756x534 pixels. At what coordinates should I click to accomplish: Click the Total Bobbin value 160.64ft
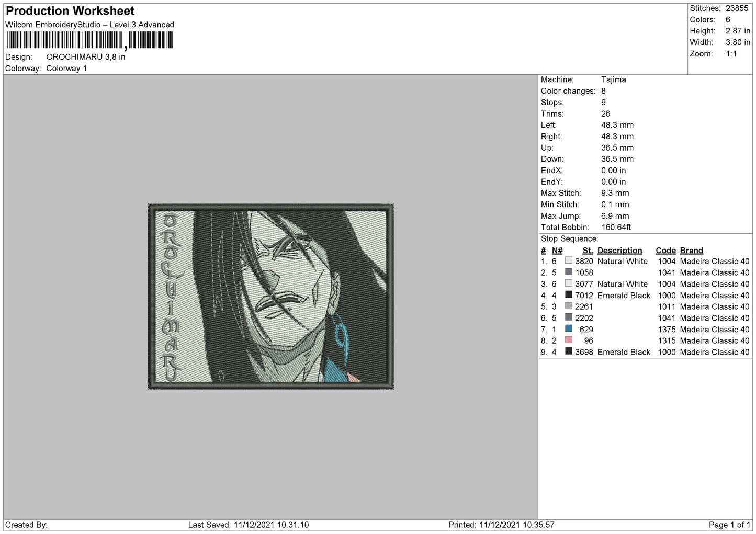(616, 228)
